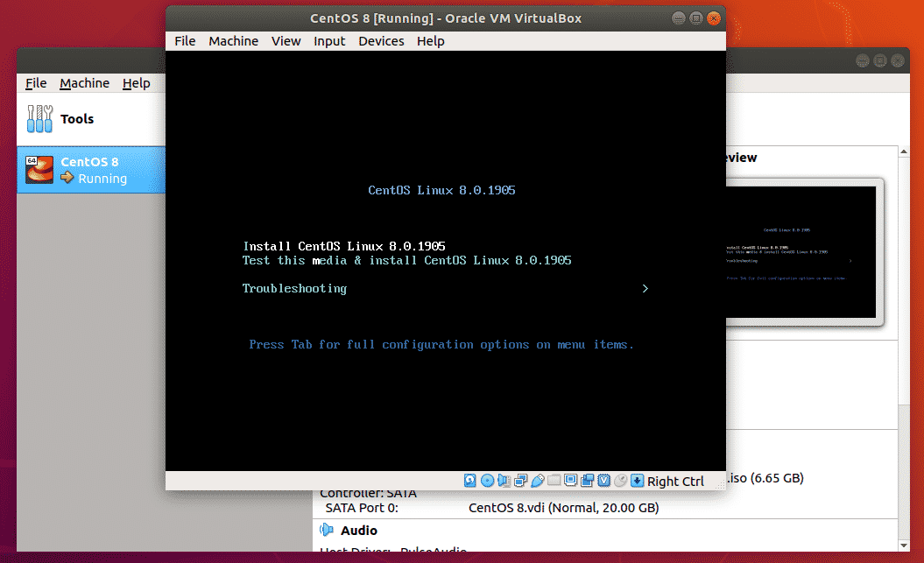This screenshot has height=563, width=924.
Task: Click the USB devices status icon
Action: click(538, 480)
